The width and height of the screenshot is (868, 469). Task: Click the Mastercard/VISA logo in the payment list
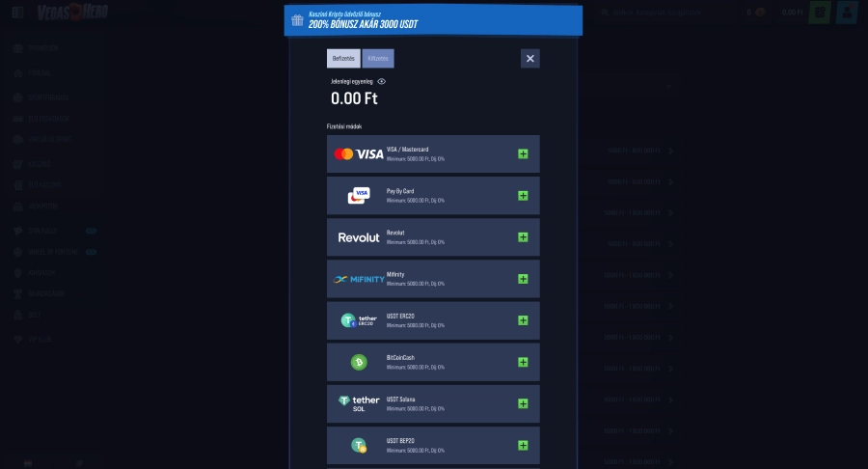tap(359, 154)
